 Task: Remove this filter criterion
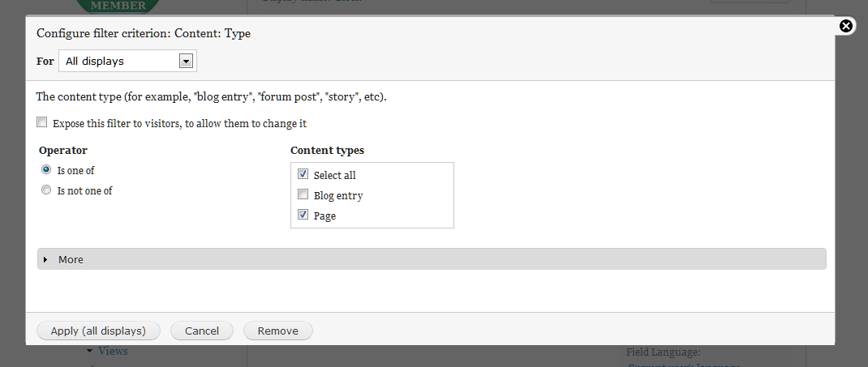[x=278, y=331]
